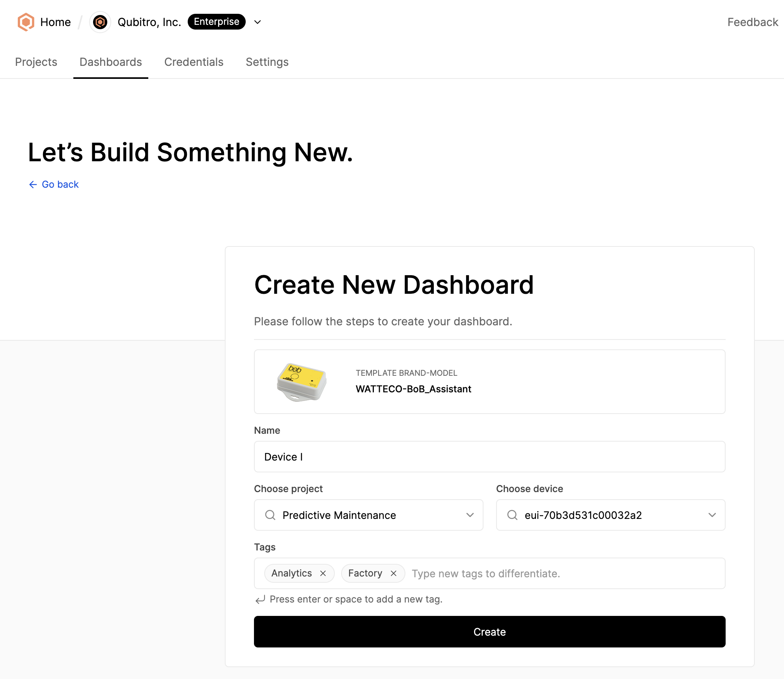Screen dimensions: 784x679
Task: Click the search icon in Choose device field
Action: point(512,515)
